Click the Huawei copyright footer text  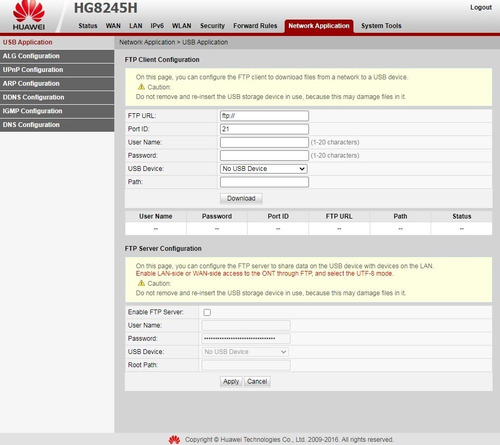coord(289,440)
